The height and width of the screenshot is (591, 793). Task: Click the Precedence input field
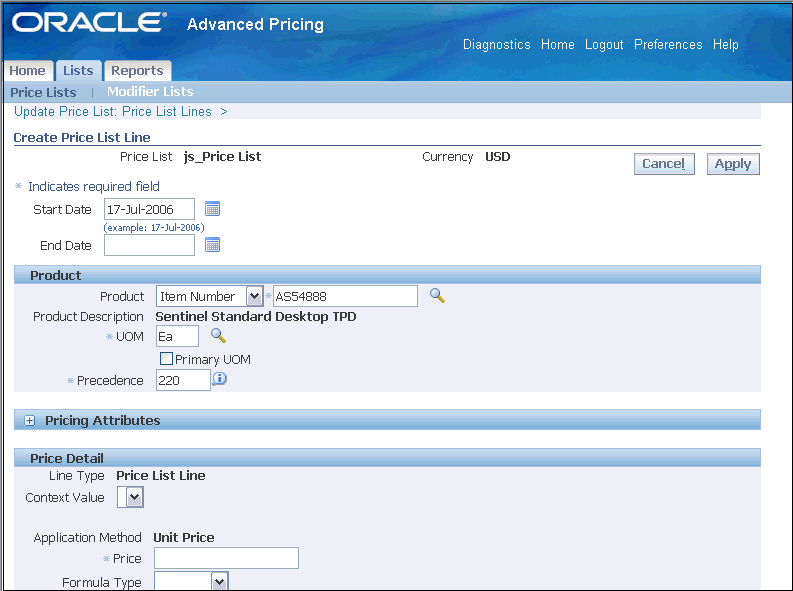(x=183, y=380)
